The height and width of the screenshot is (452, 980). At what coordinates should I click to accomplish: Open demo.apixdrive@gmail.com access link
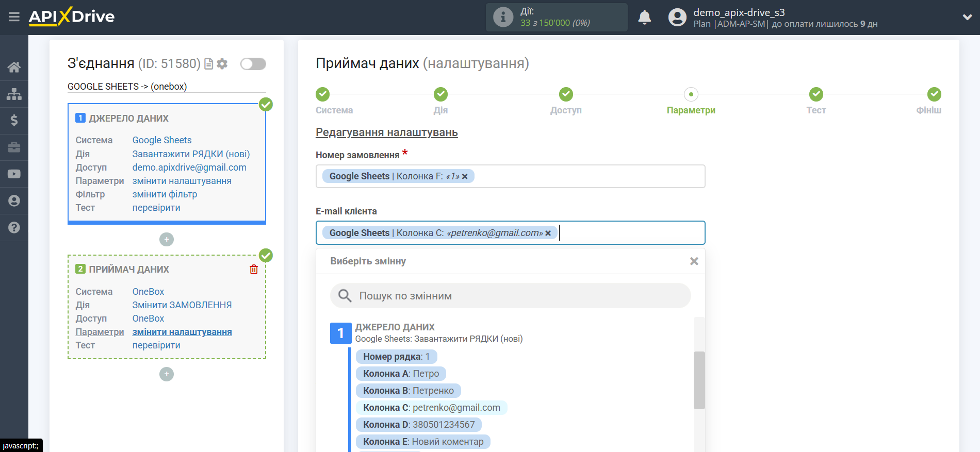click(189, 168)
